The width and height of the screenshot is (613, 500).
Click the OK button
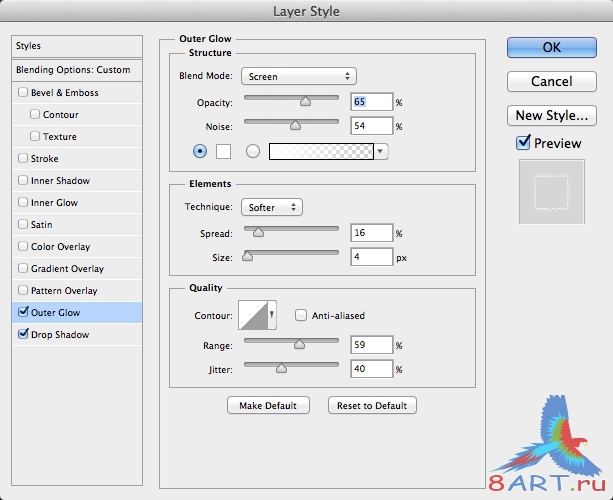coord(551,47)
